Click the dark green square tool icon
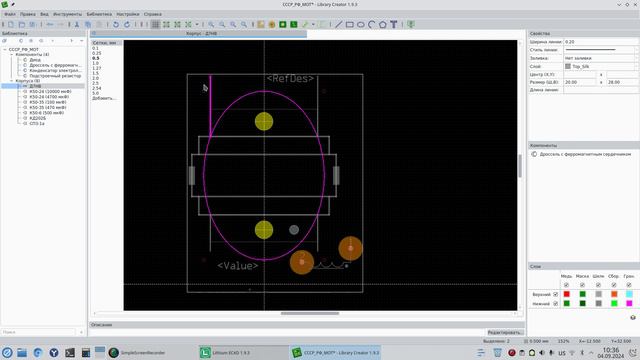 point(293,24)
